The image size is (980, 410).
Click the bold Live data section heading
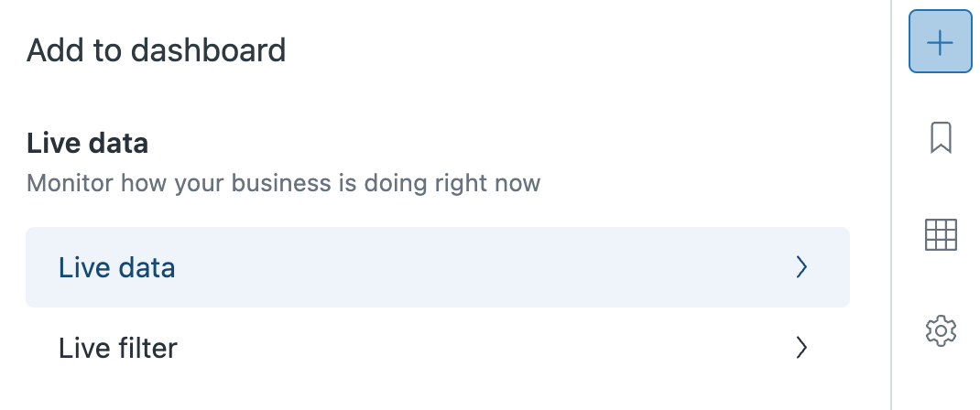[87, 144]
